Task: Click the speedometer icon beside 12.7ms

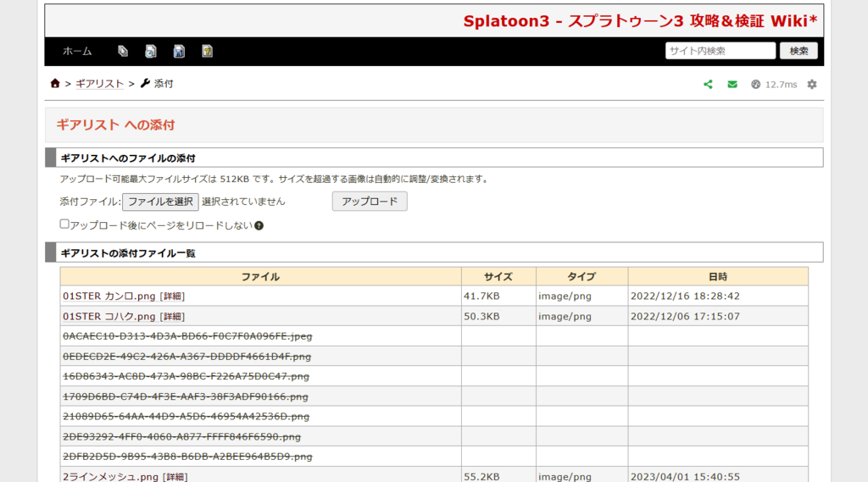Action: tap(755, 85)
